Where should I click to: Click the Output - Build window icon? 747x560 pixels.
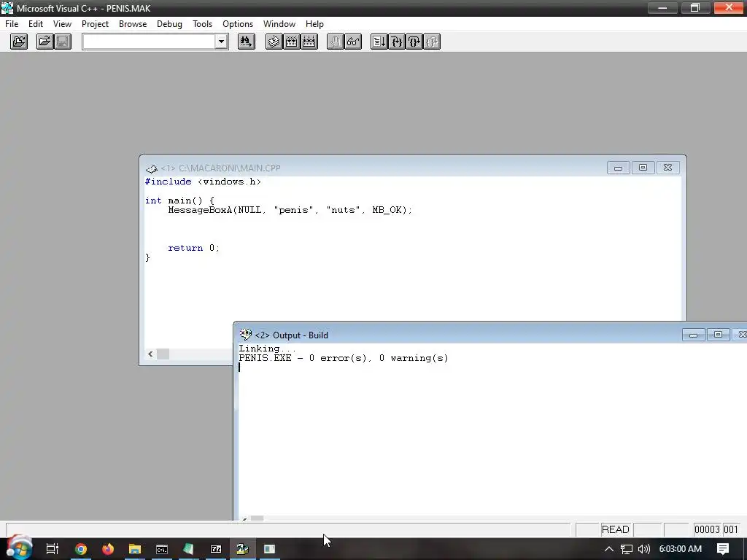[x=246, y=334]
